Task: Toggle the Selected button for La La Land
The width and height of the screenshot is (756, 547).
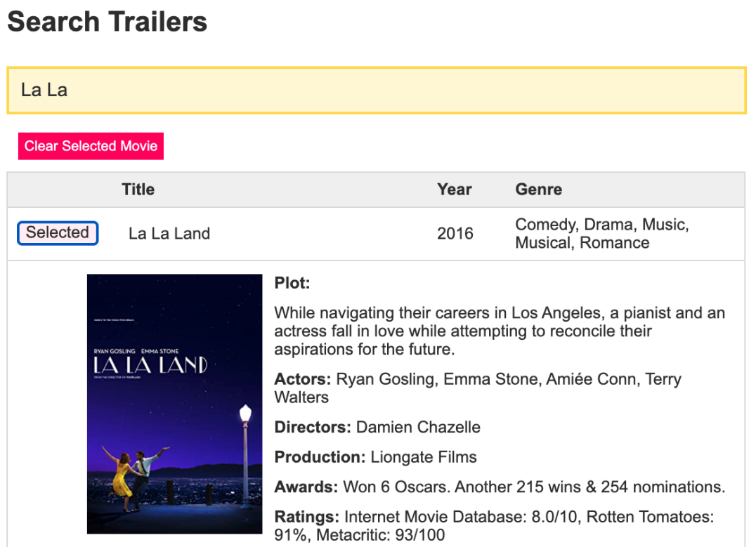Action: [58, 233]
